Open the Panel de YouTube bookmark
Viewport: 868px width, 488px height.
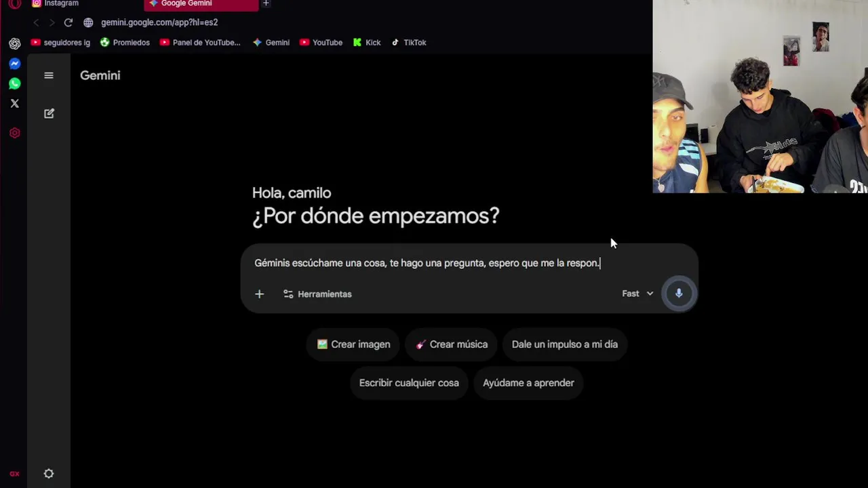tap(200, 42)
